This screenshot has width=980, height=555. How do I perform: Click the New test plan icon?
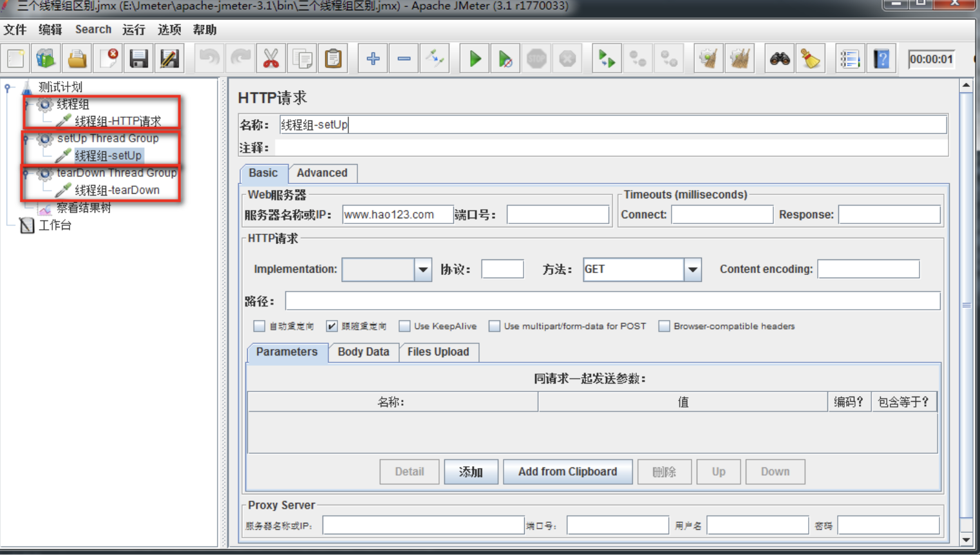15,59
